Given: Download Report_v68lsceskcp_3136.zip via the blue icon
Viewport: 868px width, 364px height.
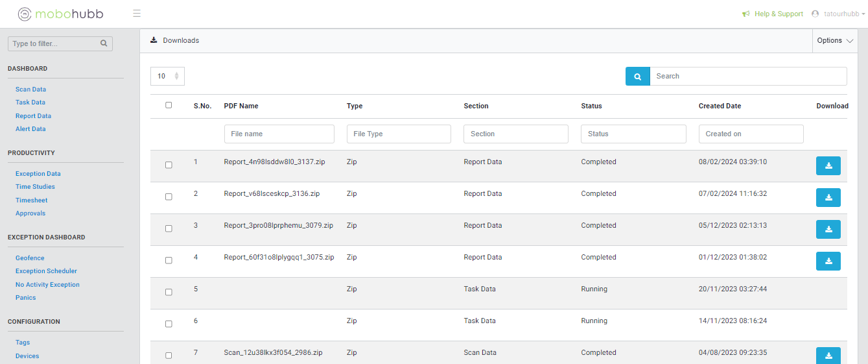Looking at the screenshot, I should 828,198.
